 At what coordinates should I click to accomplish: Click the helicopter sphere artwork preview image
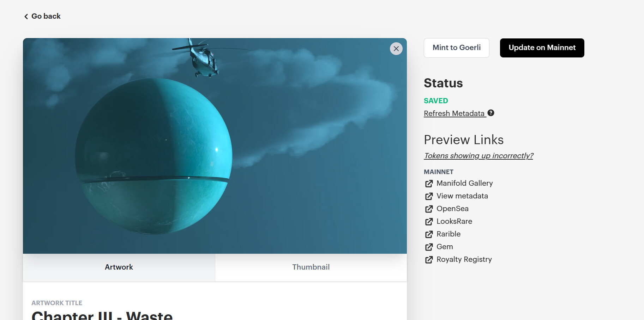coord(215,146)
